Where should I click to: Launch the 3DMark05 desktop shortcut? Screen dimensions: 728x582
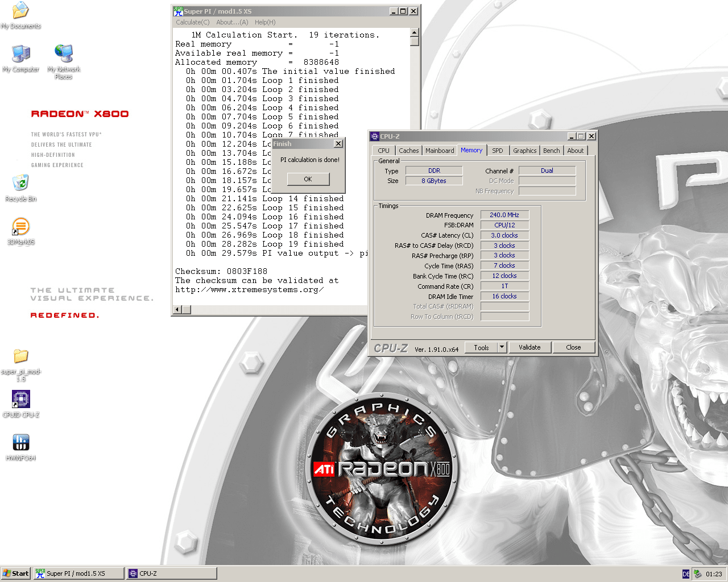(x=20, y=231)
